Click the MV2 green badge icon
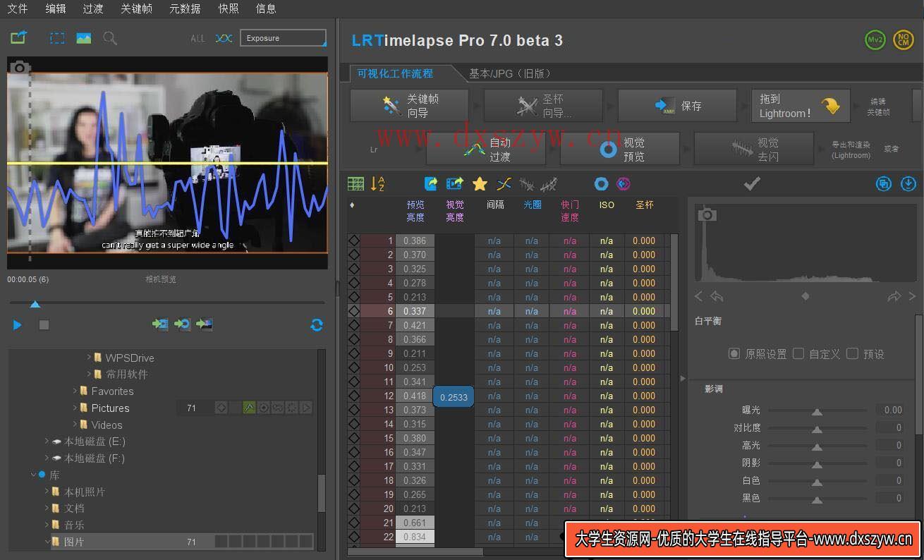The width and height of the screenshot is (924, 560). point(875,40)
